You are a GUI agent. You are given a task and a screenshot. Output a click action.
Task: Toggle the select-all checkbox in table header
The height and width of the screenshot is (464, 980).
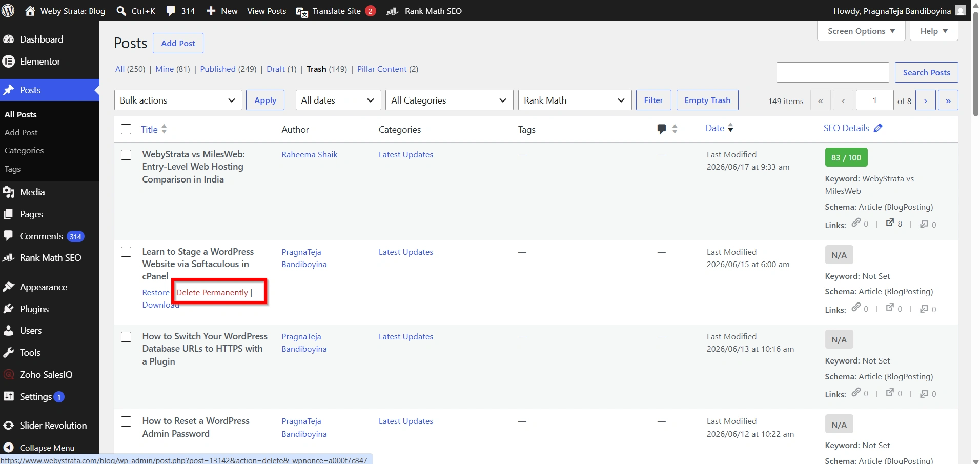point(126,129)
